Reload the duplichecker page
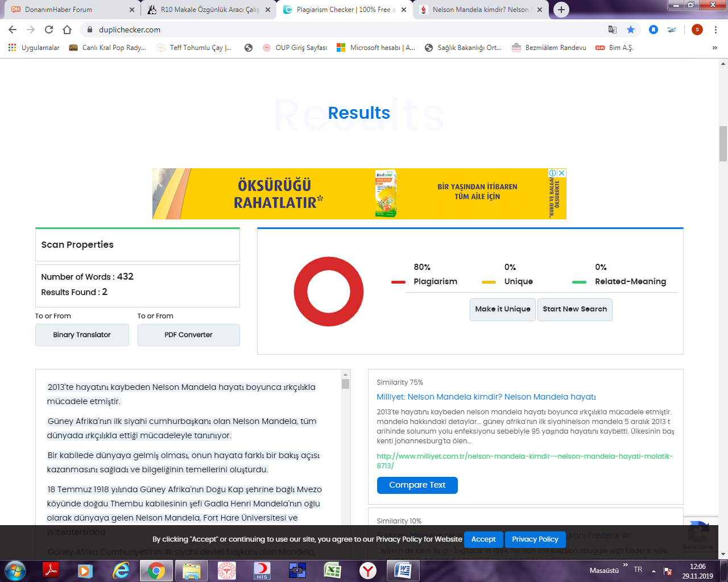This screenshot has height=582, width=728. (x=49, y=30)
